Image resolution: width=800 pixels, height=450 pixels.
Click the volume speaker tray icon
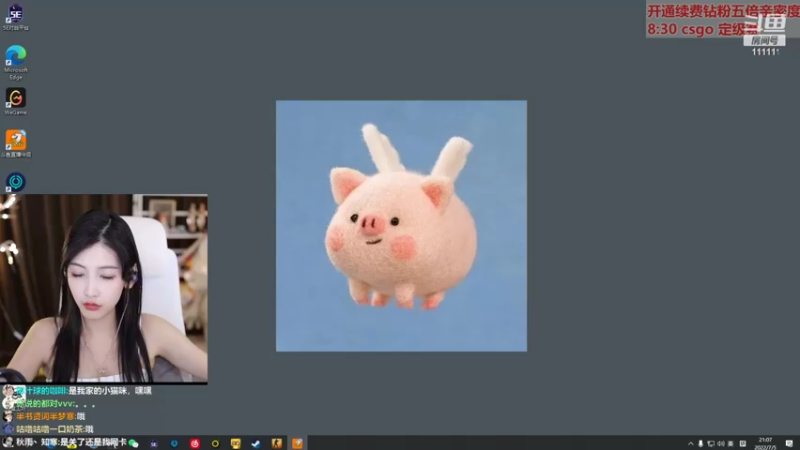[721, 443]
